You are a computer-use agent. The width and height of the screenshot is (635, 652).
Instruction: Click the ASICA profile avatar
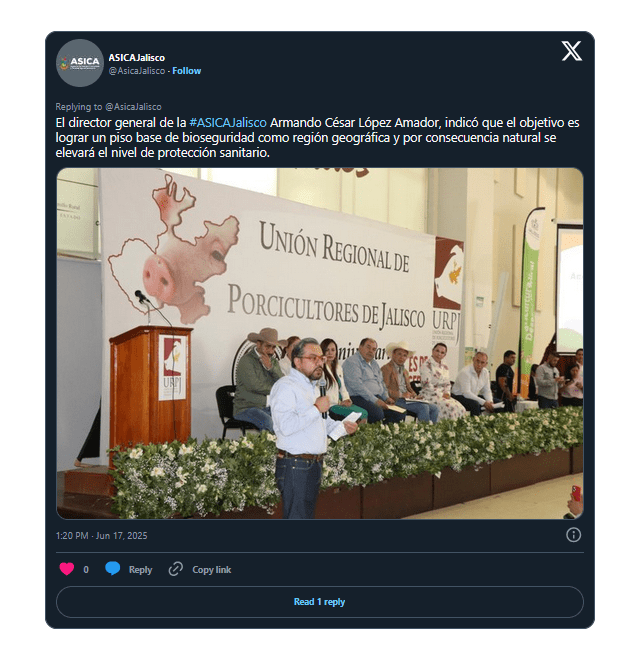[80, 63]
